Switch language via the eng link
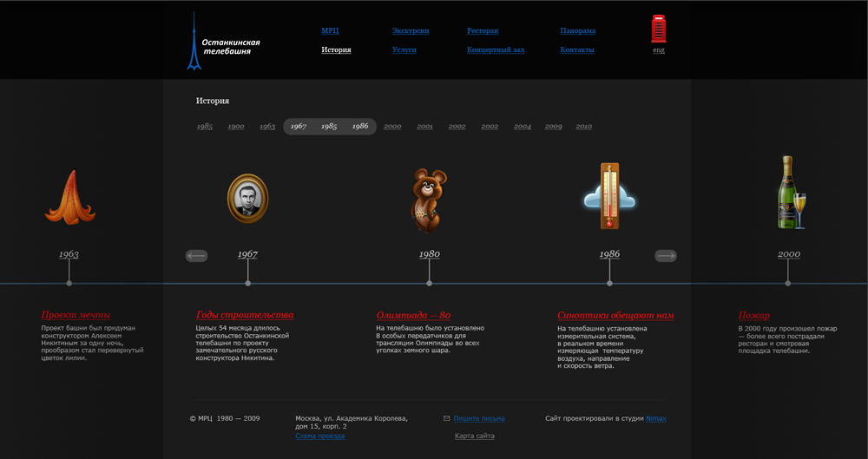 coord(658,49)
